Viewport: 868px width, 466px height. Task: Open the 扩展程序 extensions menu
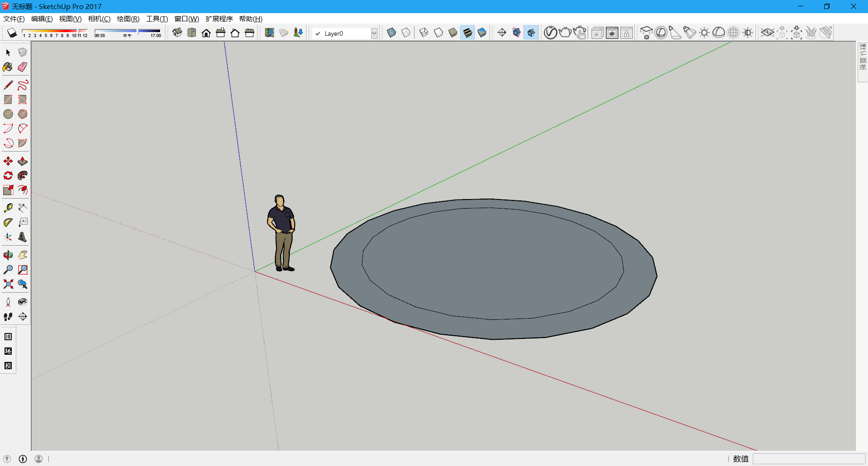(219, 19)
